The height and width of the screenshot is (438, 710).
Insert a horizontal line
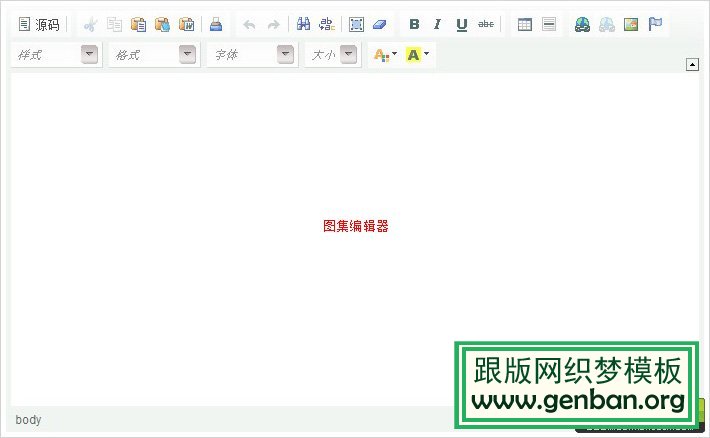tap(549, 24)
